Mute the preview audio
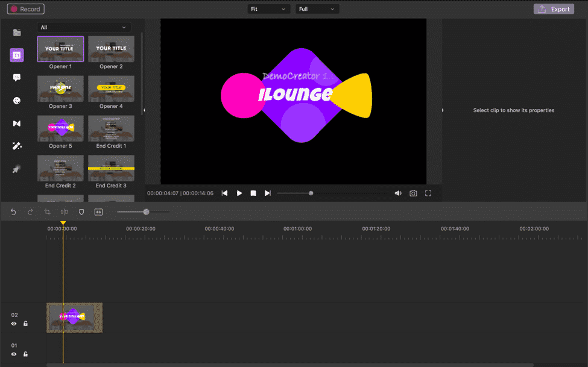Screen dimensions: 588x367 pos(398,193)
